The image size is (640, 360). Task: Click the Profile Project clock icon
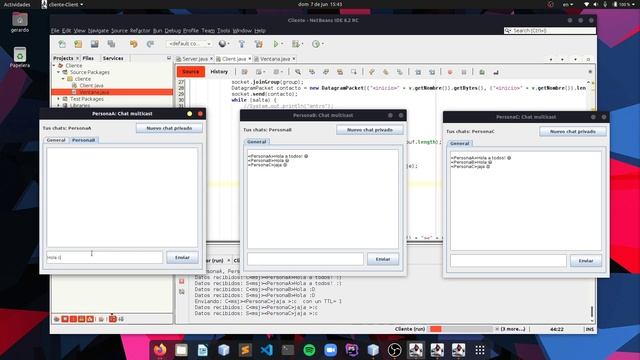click(x=316, y=44)
